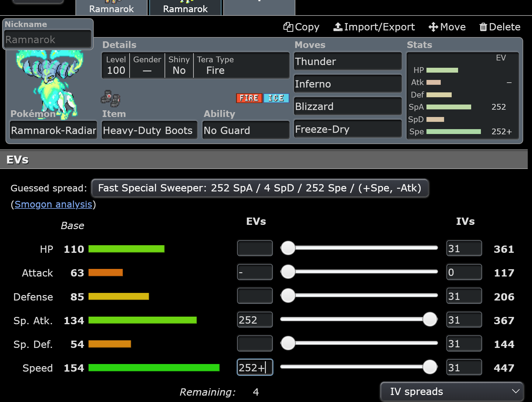Apply the guessed Fast Special Sweeper spread

pos(260,188)
